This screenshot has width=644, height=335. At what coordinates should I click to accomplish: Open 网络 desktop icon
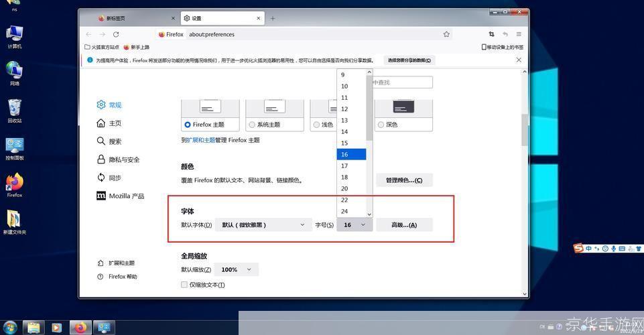[x=15, y=74]
